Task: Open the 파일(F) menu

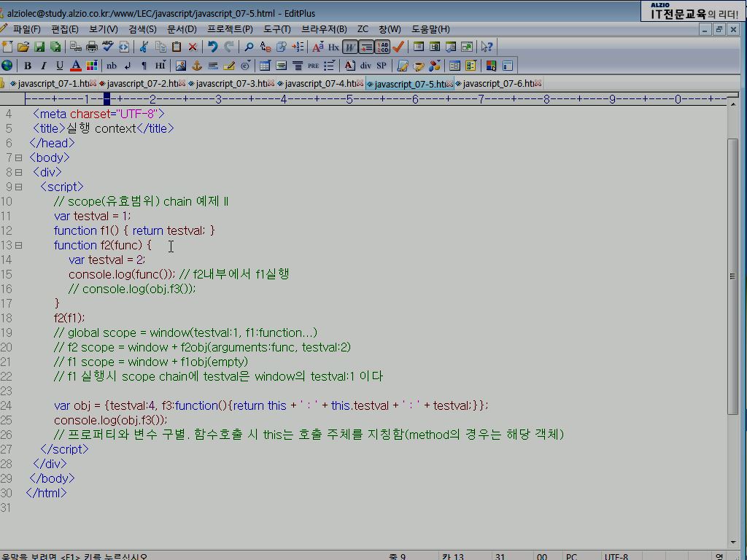Action: (x=27, y=29)
